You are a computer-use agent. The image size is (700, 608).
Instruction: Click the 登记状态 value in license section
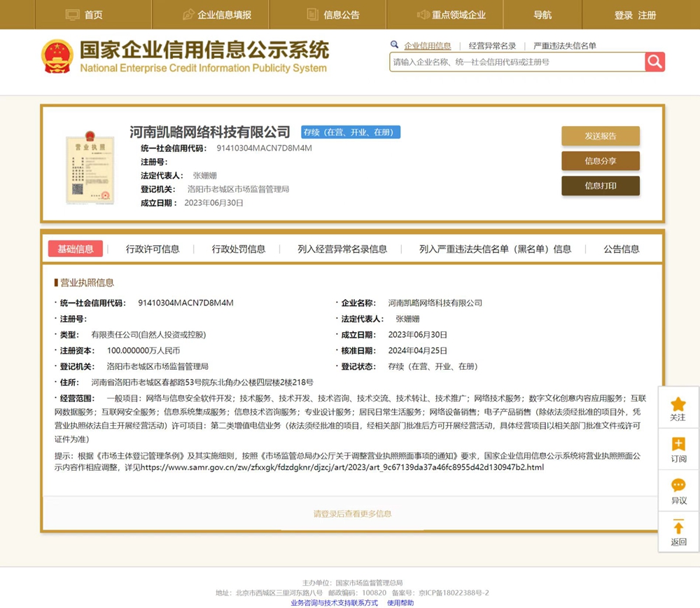pyautogui.click(x=433, y=366)
